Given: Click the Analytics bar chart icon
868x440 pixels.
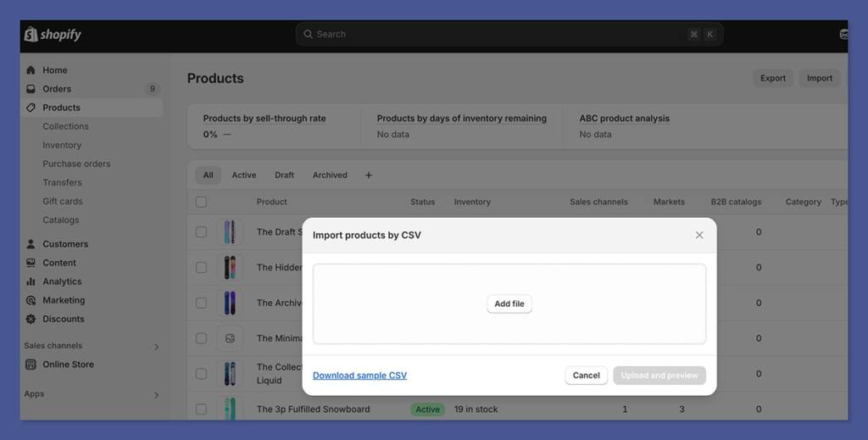Looking at the screenshot, I should click(x=31, y=281).
